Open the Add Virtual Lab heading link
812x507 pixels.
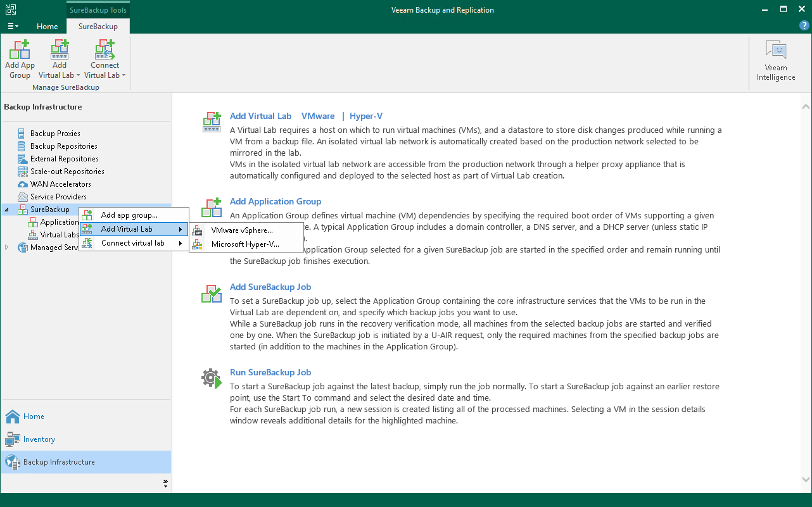pos(261,116)
